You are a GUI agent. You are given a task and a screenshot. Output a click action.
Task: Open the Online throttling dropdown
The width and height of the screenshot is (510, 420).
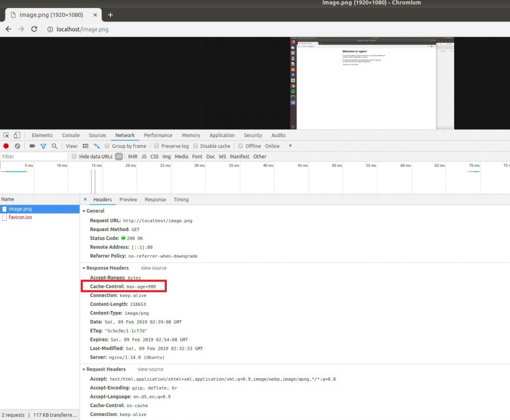click(278, 146)
